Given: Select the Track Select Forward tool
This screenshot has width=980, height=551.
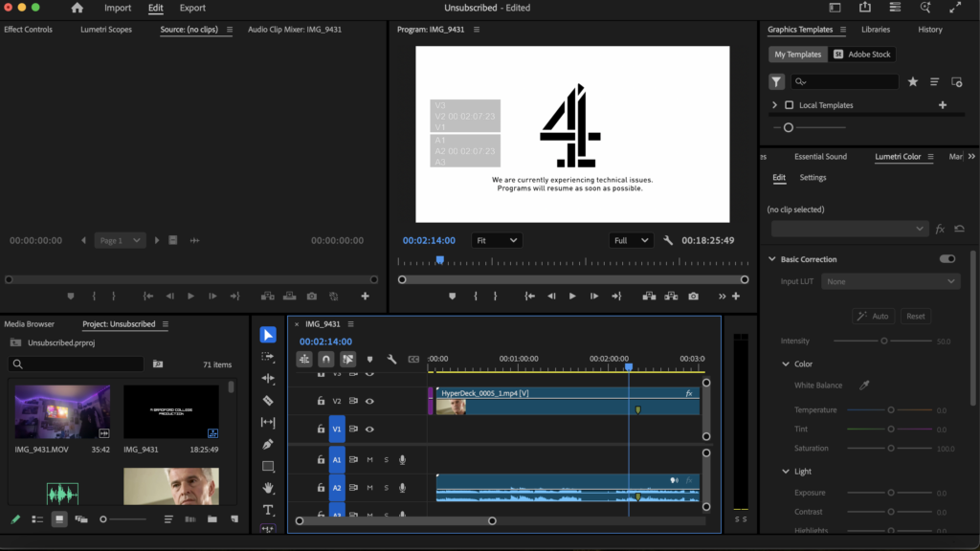Looking at the screenshot, I should point(268,357).
